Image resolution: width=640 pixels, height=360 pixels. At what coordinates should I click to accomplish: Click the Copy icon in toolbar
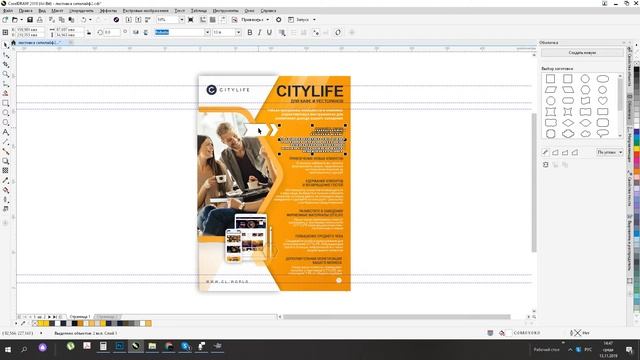coord(62,20)
